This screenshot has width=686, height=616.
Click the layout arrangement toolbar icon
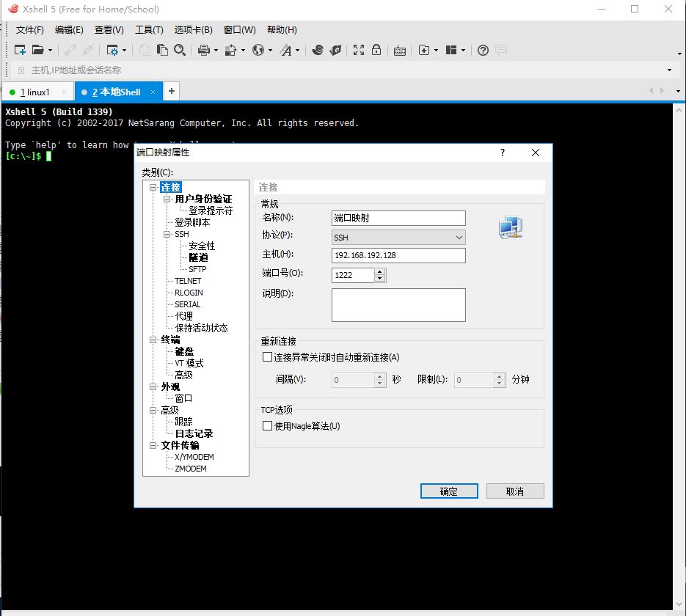451,51
